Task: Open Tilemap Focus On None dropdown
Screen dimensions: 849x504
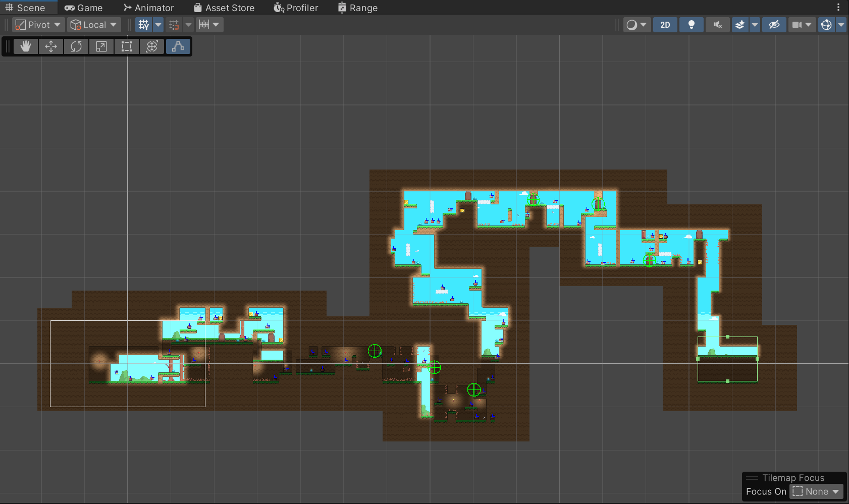Action: (x=816, y=491)
